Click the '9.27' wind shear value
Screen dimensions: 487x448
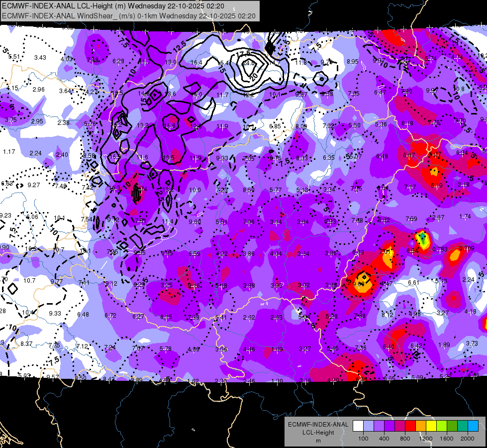pos(33,185)
